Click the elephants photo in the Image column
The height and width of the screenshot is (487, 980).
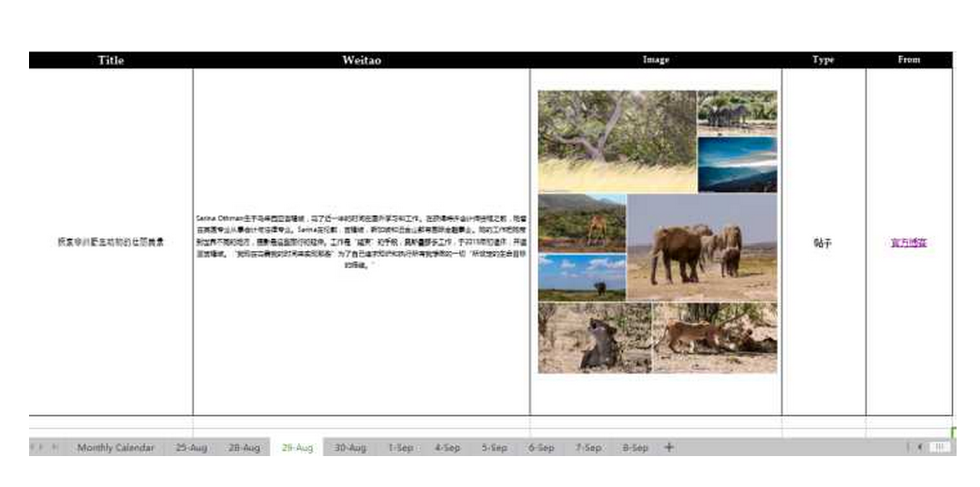coord(701,247)
